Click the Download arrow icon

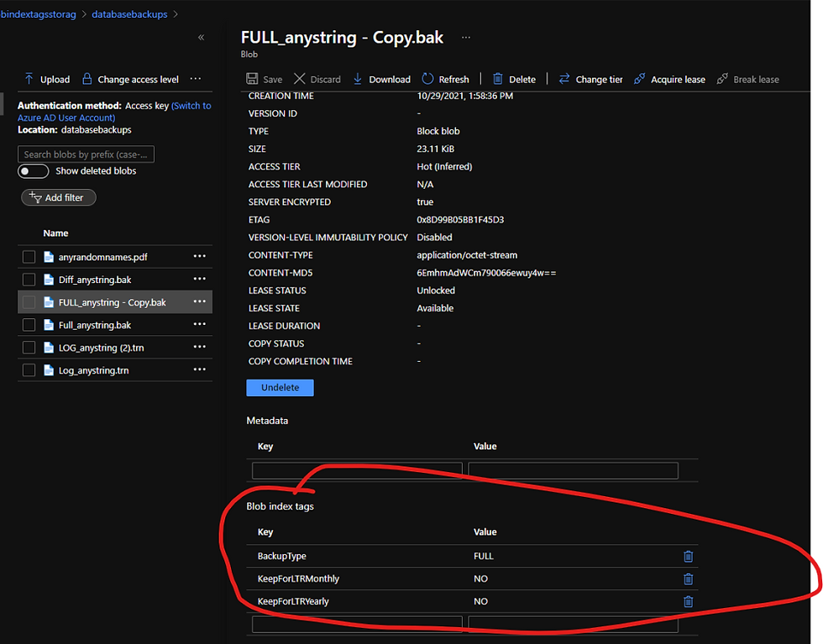(x=358, y=79)
